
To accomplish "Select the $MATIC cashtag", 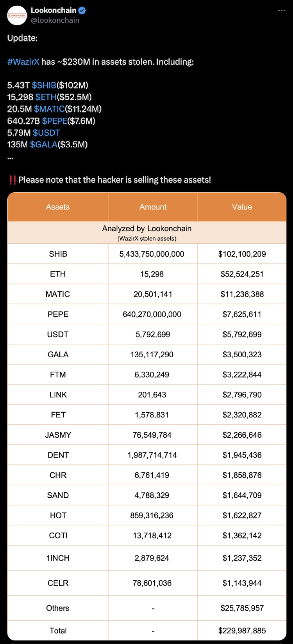I will [x=49, y=109].
